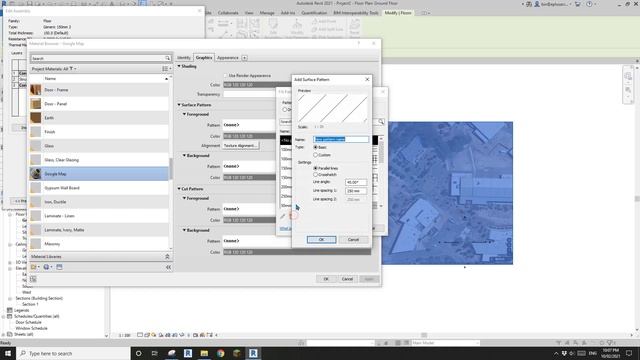The height and width of the screenshot is (360, 640).
Task: Collapse the Surface Pattern section
Action: pos(179,105)
